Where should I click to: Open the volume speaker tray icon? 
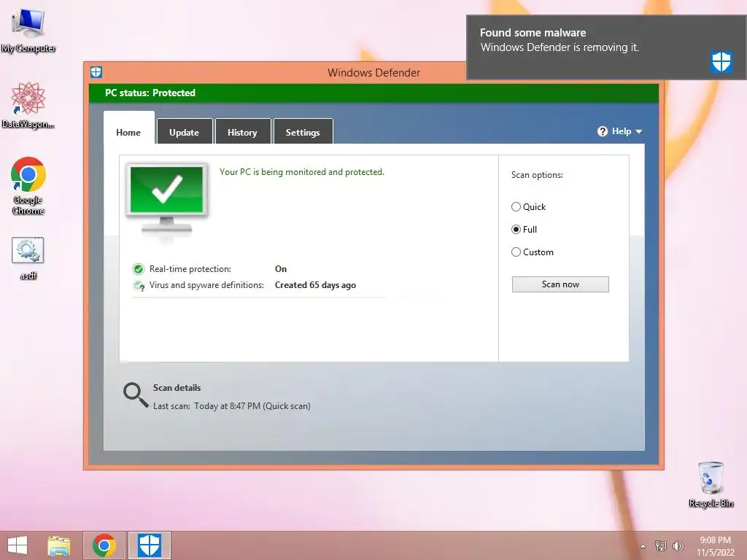tap(678, 545)
